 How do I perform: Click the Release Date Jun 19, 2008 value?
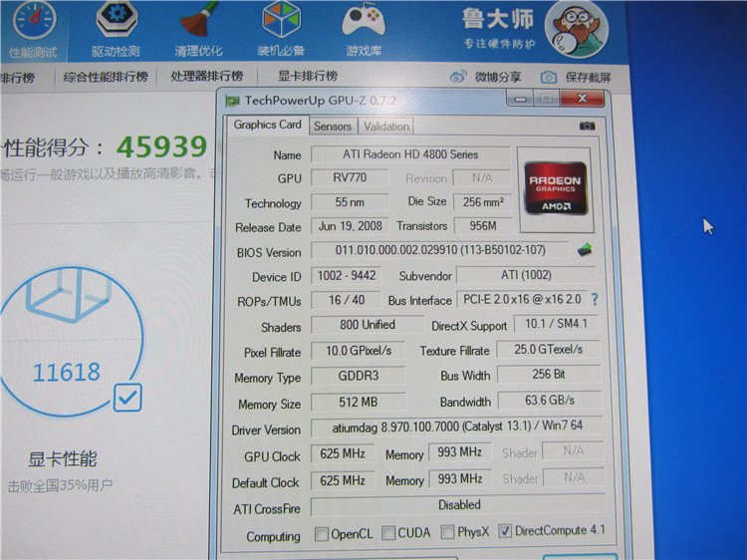[350, 226]
